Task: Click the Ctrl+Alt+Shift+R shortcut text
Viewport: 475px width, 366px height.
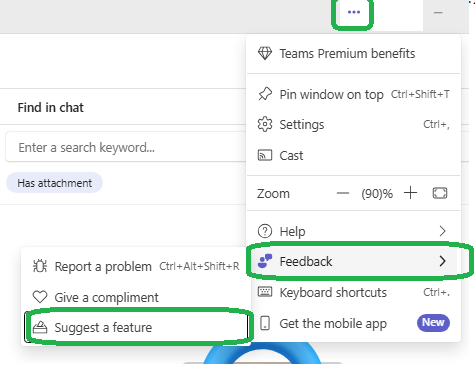Action: tap(199, 266)
